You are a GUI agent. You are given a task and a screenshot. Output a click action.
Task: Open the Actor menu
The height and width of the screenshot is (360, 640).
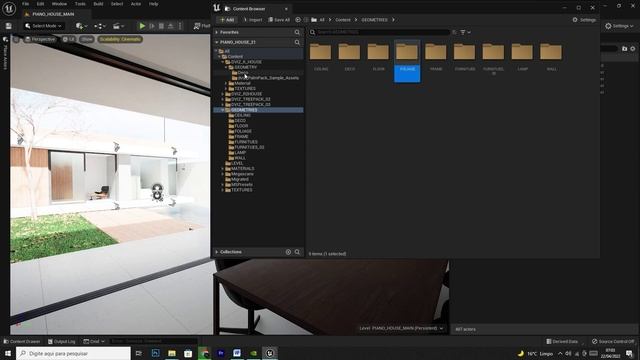(x=136, y=4)
